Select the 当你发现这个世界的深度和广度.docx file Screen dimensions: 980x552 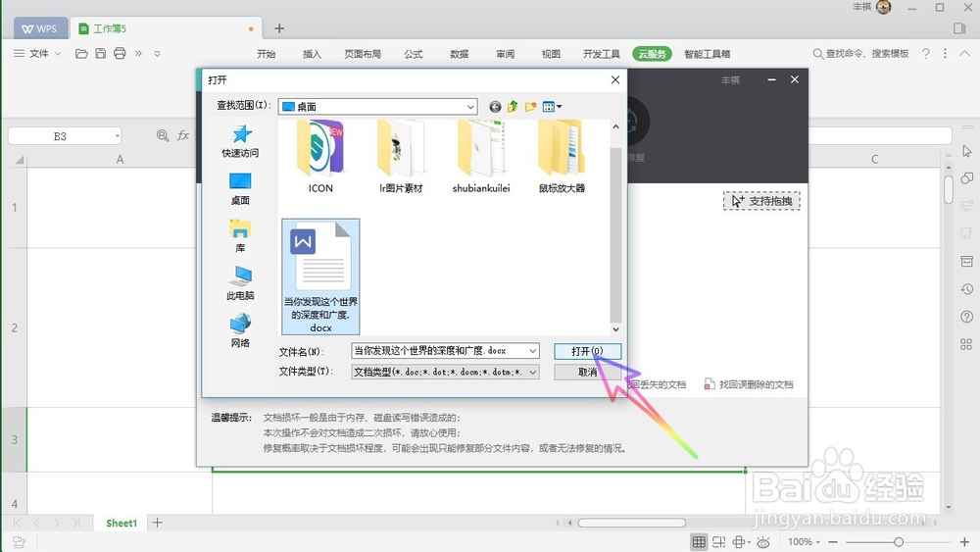coord(320,276)
